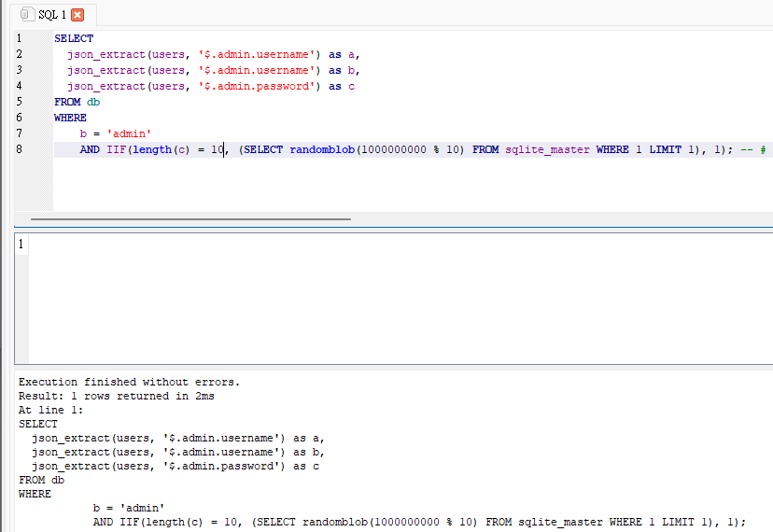This screenshot has height=532, width=773.
Task: Click 'Execution finished without errors.' message
Action: pyautogui.click(x=129, y=382)
